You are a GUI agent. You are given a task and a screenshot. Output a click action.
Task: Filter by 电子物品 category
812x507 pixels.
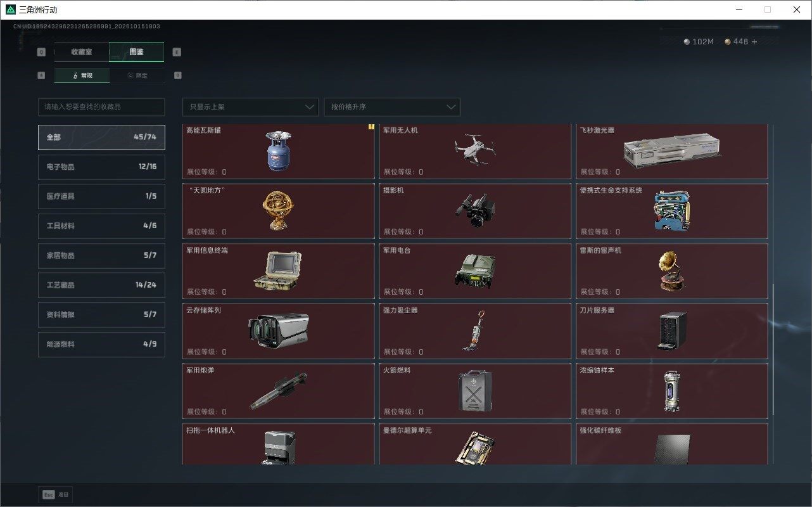[101, 167]
